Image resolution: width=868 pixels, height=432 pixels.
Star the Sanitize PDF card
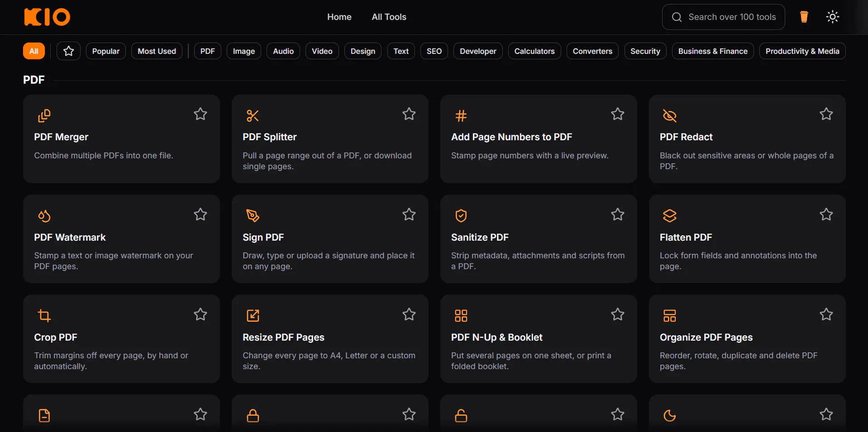[x=618, y=214]
